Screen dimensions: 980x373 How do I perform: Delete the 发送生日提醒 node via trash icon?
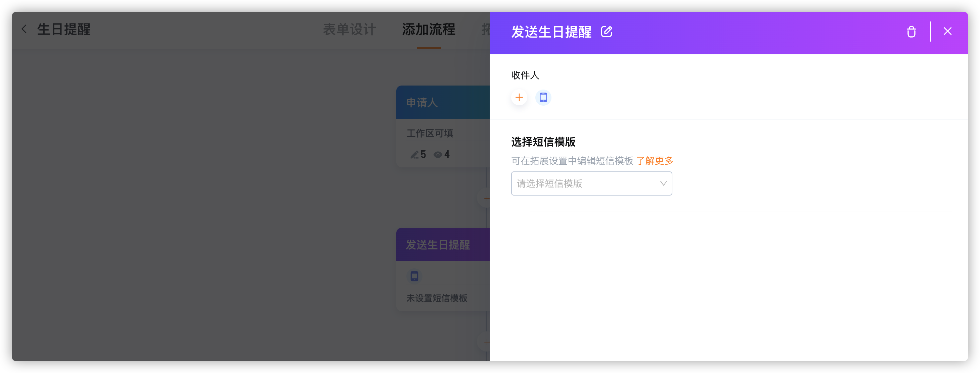click(x=911, y=32)
